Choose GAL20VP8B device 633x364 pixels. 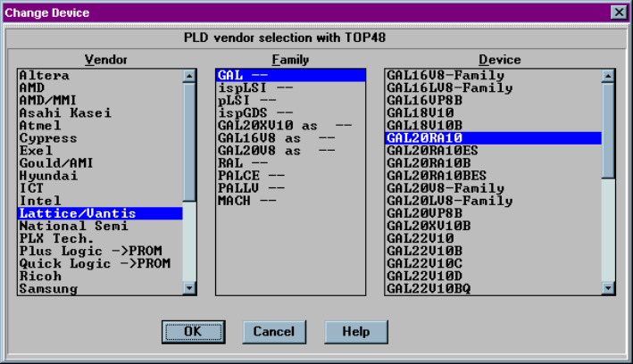(x=494, y=213)
